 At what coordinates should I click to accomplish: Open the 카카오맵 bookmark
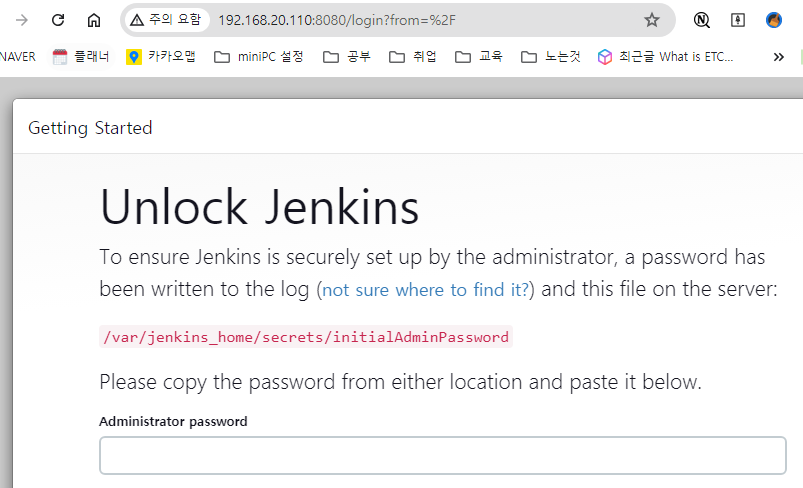click(162, 57)
